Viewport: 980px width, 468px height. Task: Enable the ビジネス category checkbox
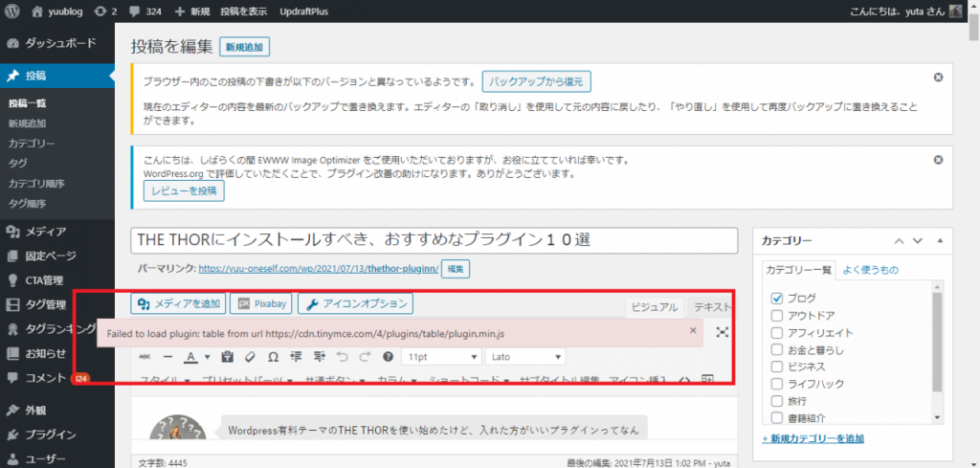pos(777,367)
